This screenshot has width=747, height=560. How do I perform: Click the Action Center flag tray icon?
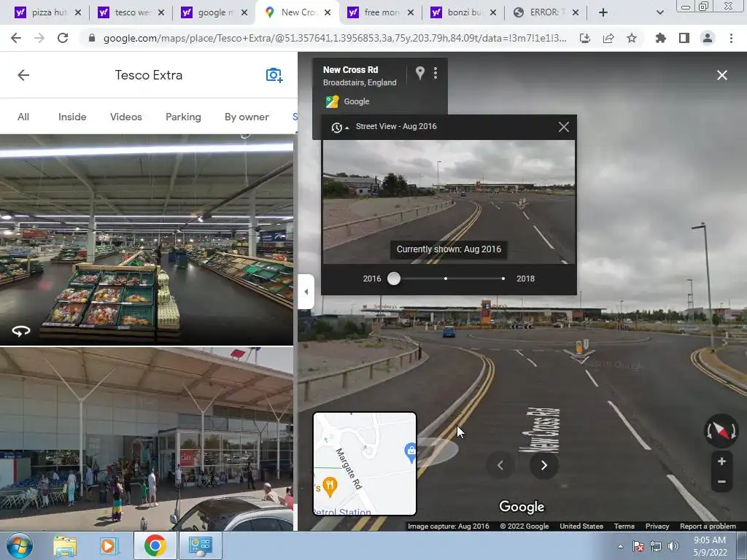tap(638, 546)
